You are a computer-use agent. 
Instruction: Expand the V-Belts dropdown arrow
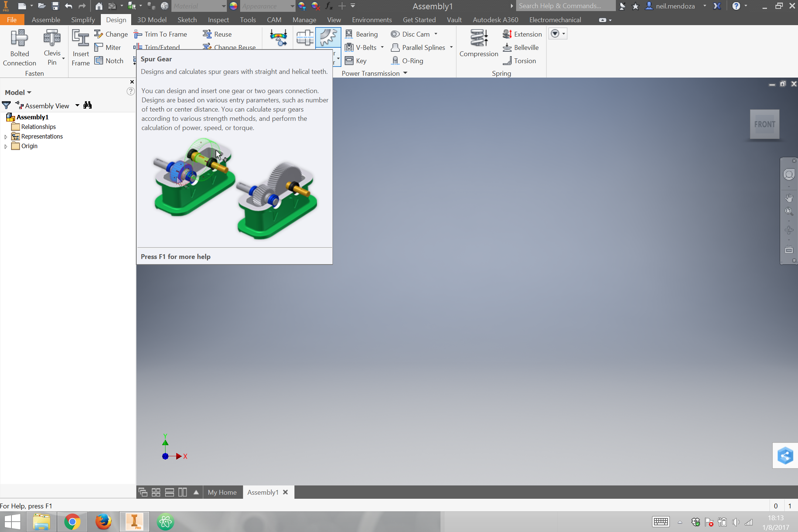click(x=382, y=47)
